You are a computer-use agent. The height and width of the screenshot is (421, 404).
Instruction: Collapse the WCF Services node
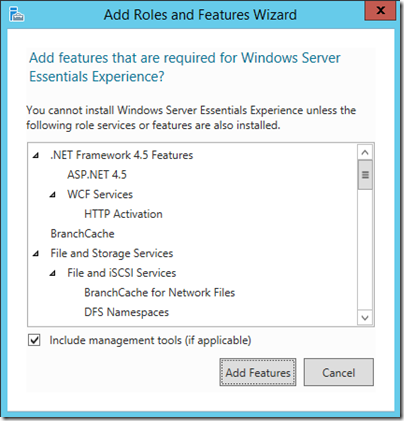click(52, 195)
